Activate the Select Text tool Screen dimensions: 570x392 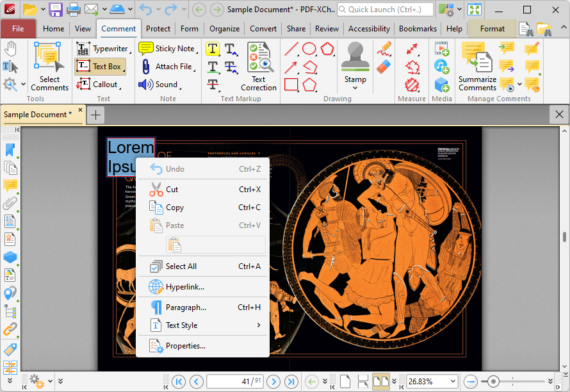(x=10, y=67)
